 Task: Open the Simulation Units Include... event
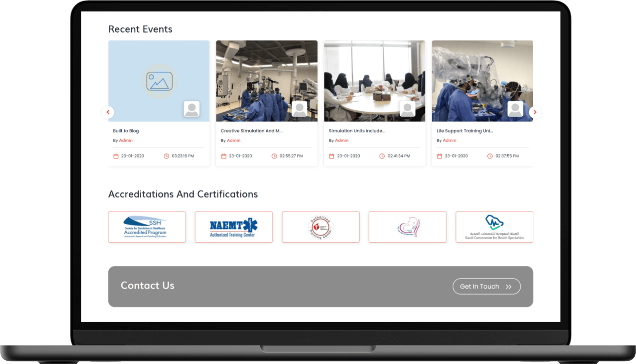click(x=357, y=131)
